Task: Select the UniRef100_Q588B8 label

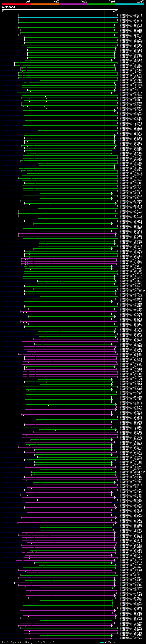Action: point(131,299)
